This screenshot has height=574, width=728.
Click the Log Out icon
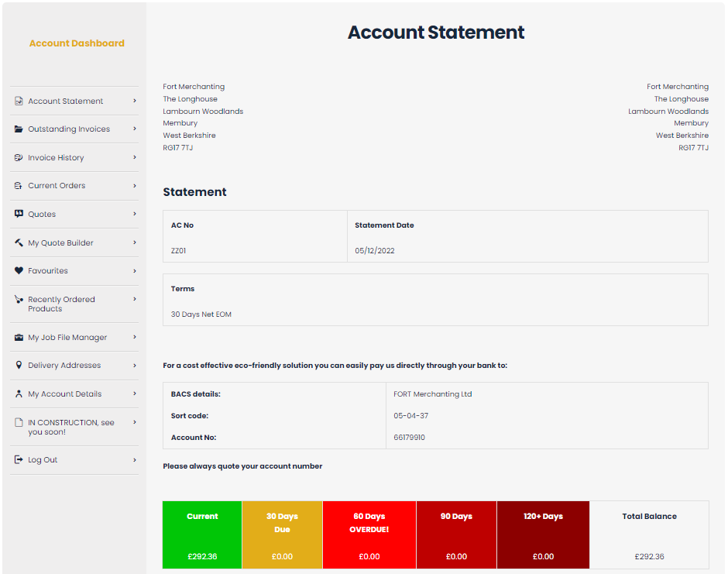pos(19,460)
